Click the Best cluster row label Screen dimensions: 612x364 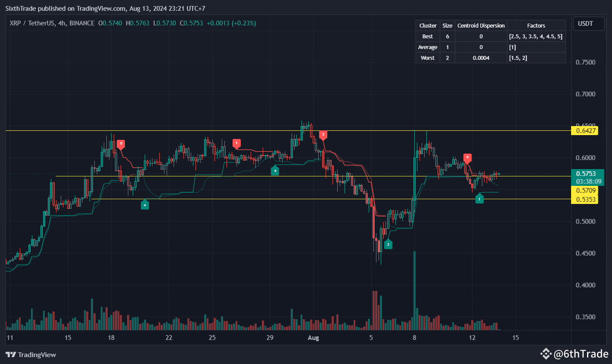(x=428, y=37)
